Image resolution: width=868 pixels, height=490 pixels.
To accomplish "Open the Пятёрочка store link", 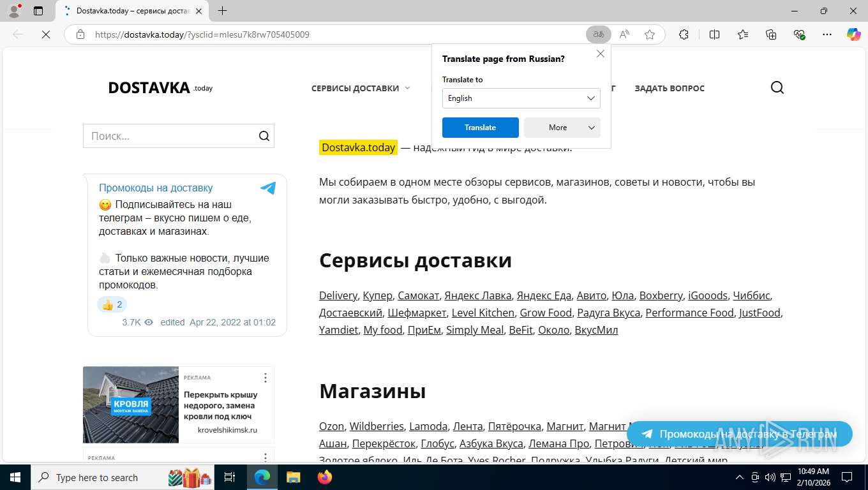I will 514,426.
